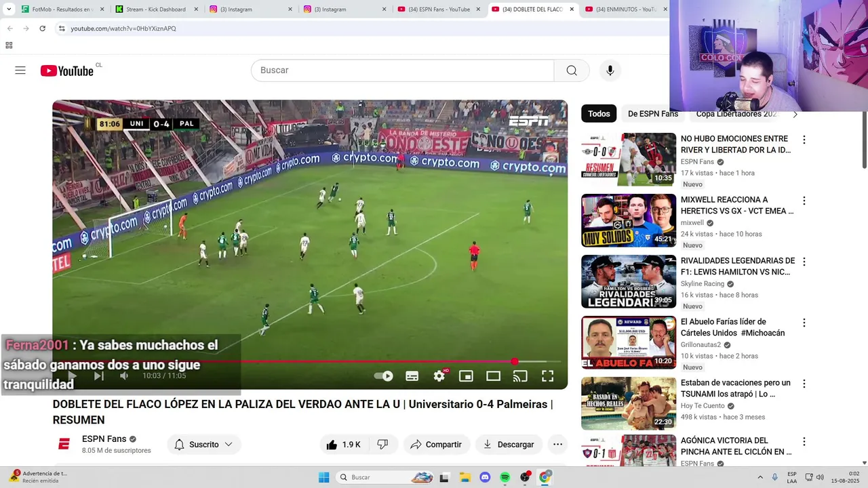Close the Kick Dashboard browser tab

pyautogui.click(x=196, y=9)
